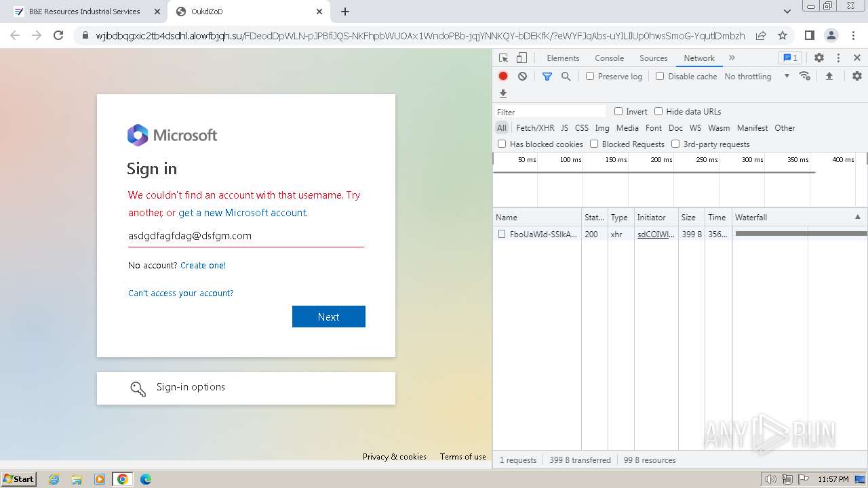868x488 pixels.
Task: Click the Create one! link
Action: pos(203,265)
